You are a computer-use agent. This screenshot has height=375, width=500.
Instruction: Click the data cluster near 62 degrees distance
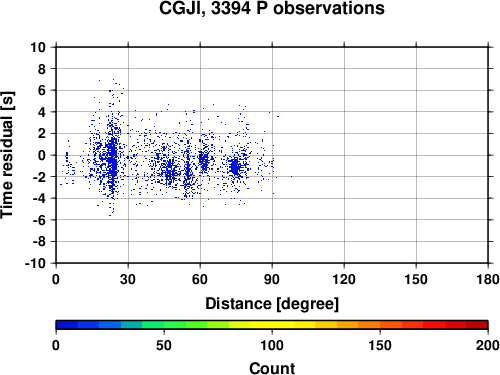pos(203,161)
